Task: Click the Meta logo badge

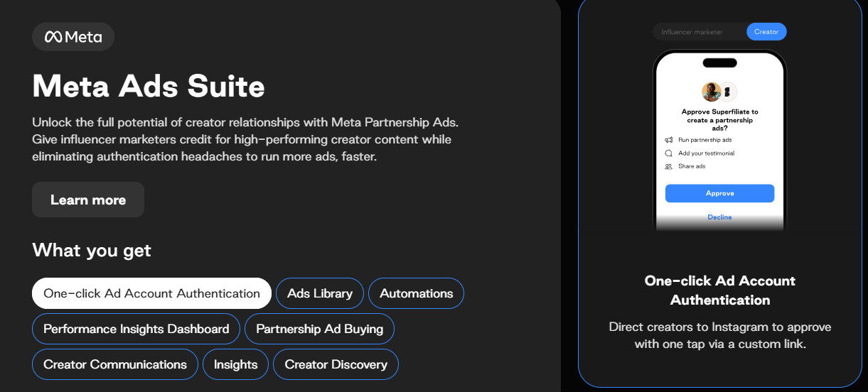Action: (x=73, y=37)
